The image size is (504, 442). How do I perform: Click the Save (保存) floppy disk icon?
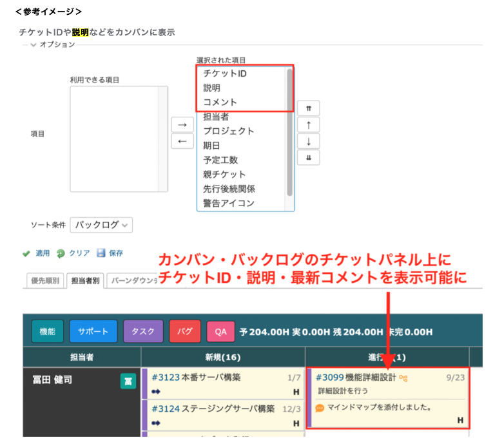tap(101, 253)
